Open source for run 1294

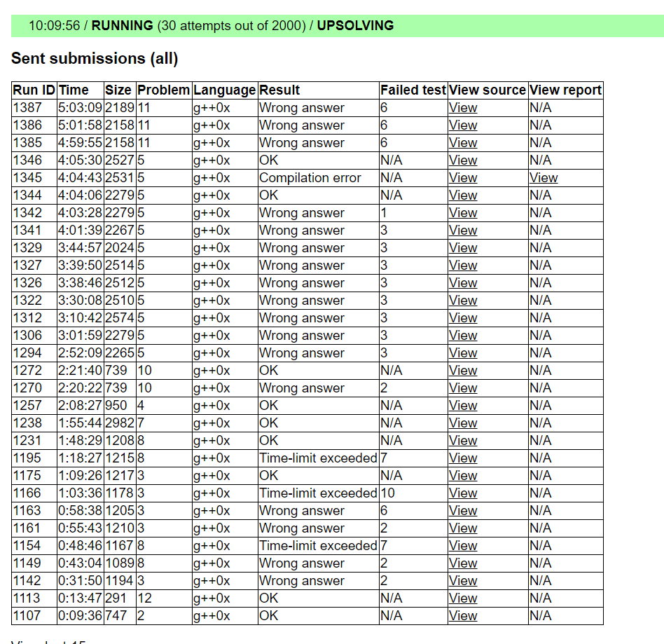click(463, 353)
